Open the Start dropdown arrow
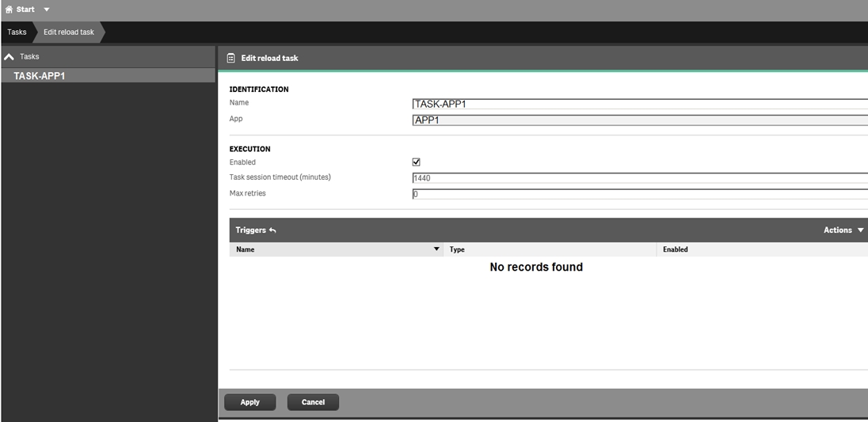Viewport: 868px width, 422px height. pos(46,10)
